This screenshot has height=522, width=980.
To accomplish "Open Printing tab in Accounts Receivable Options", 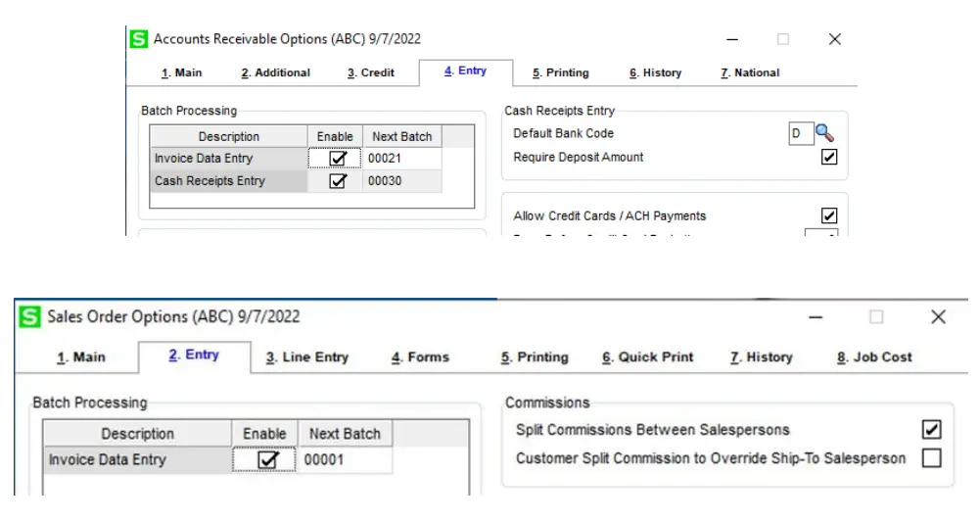I will (561, 72).
